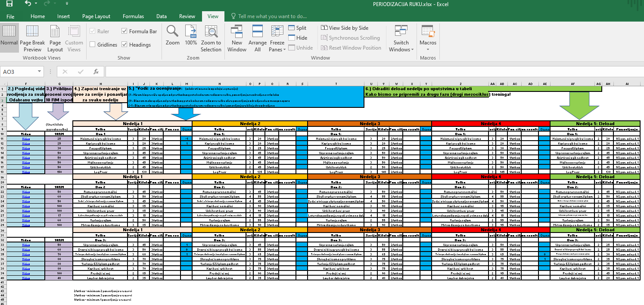Click the Macros button icon
644x305 pixels.
point(428,32)
